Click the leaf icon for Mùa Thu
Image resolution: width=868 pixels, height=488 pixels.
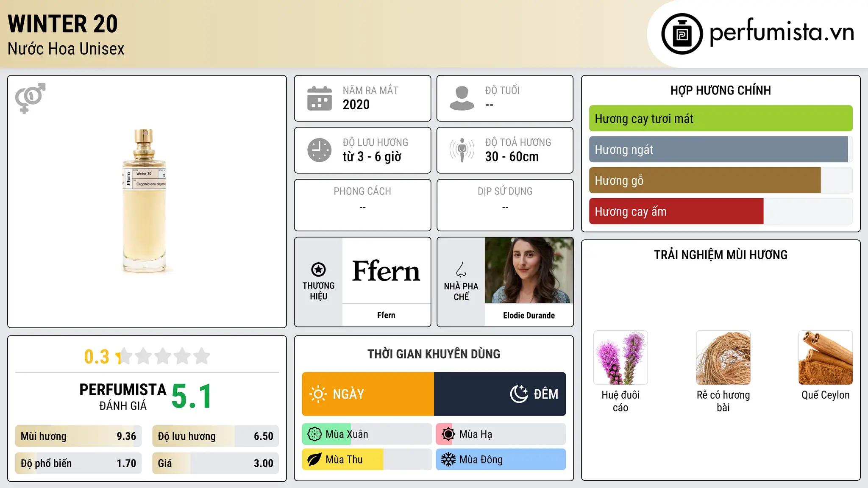[314, 460]
